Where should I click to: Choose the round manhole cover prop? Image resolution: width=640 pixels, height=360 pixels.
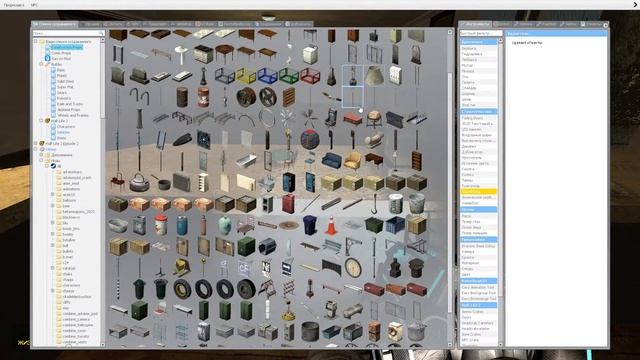288,225
